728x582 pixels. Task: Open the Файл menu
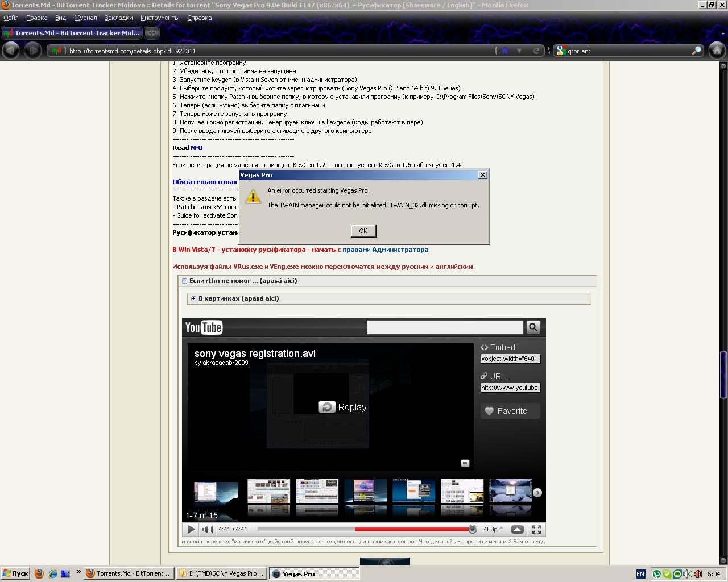11,18
